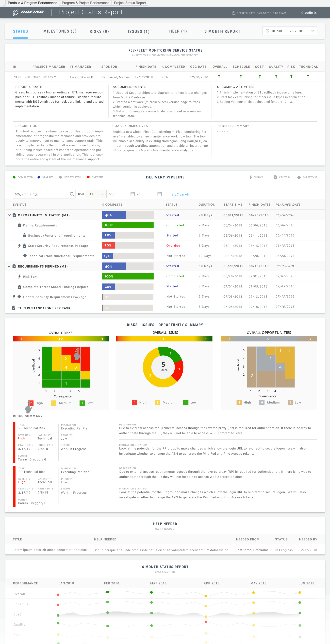
Task: Click clipboard icon beside Business (Functional) requirements
Action: [x=25, y=235]
